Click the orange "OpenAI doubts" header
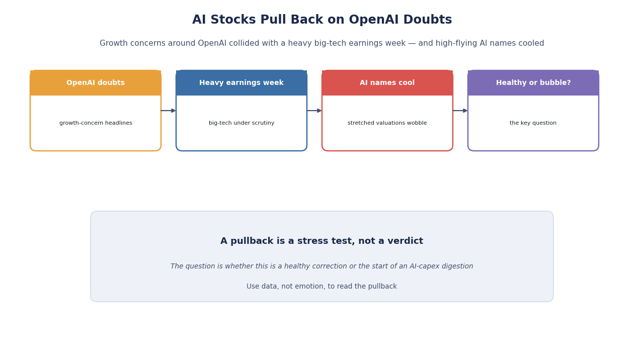This screenshot has width=644, height=362. coord(96,83)
